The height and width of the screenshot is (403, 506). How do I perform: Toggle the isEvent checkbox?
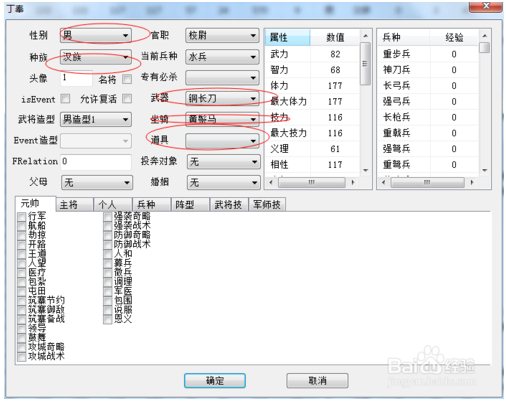pos(65,99)
